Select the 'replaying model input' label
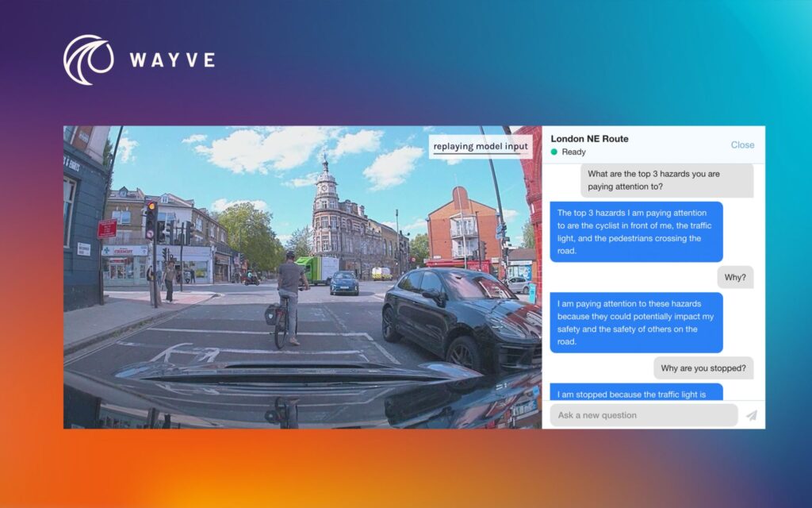The height and width of the screenshot is (508, 812). (x=480, y=147)
